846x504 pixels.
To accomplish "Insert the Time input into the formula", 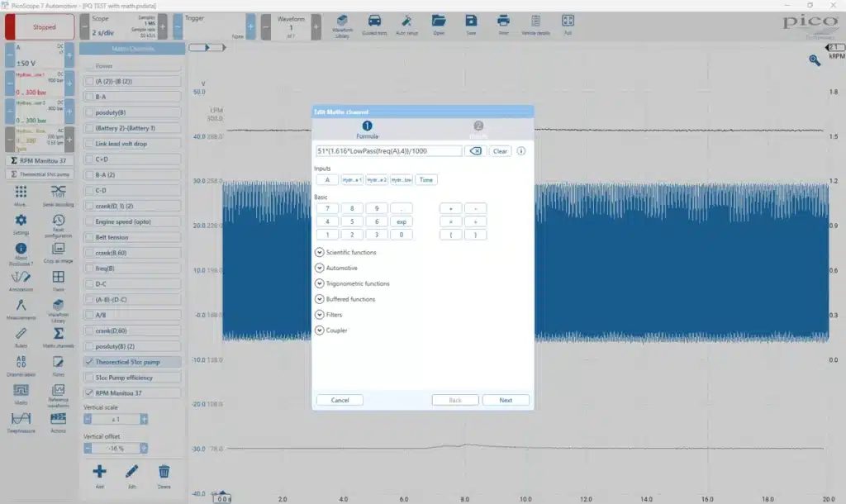I will [426, 179].
